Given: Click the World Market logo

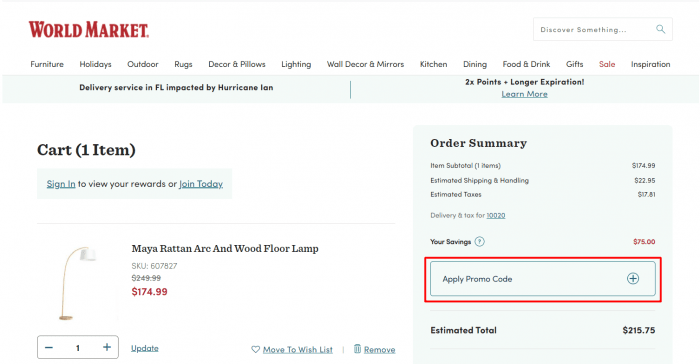Looking at the screenshot, I should [x=89, y=29].
